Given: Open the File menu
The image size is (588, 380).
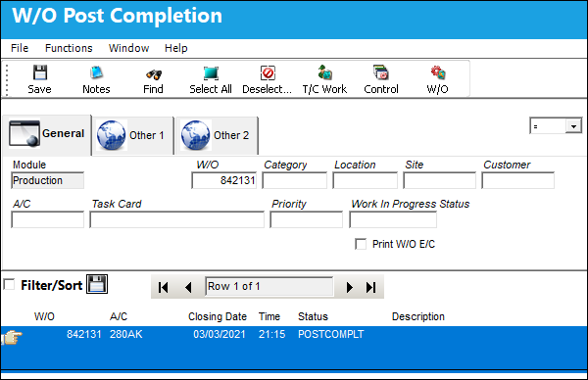Looking at the screenshot, I should (20, 48).
